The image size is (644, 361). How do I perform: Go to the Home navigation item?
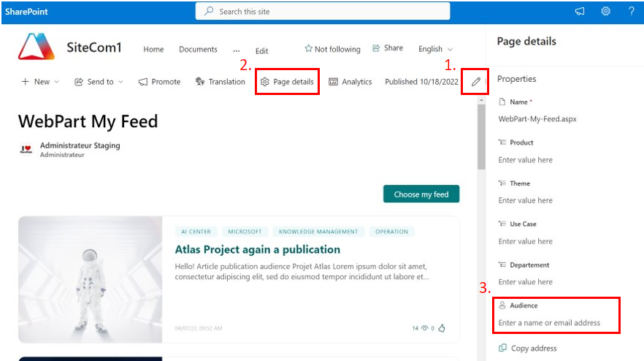pos(153,50)
